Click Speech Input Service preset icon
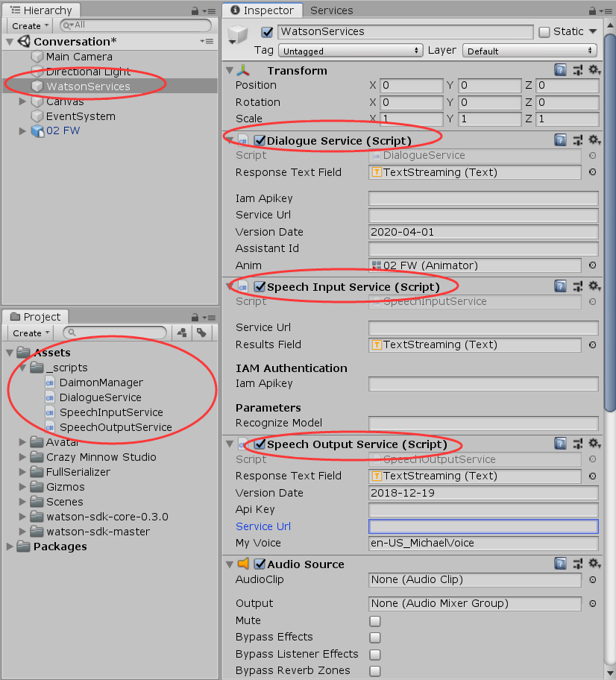 (577, 286)
